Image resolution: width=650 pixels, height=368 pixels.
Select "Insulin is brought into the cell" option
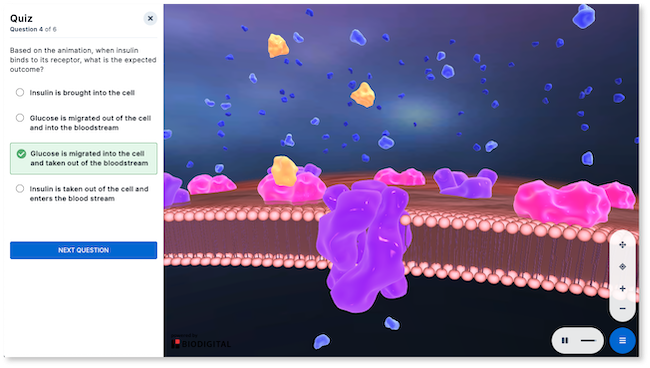(75, 92)
